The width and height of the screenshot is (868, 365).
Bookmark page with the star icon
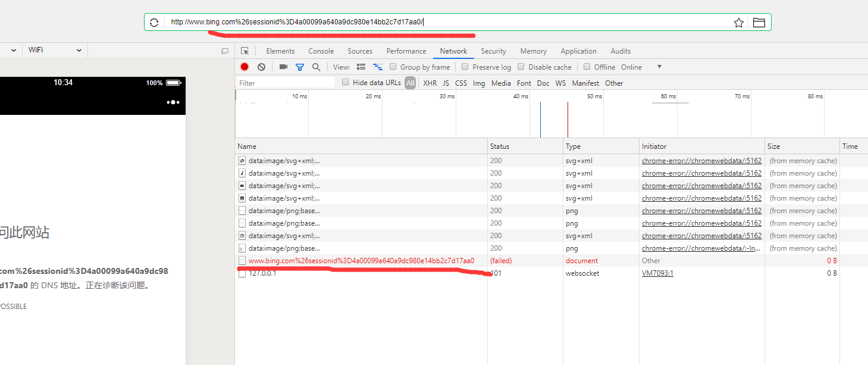pyautogui.click(x=739, y=23)
